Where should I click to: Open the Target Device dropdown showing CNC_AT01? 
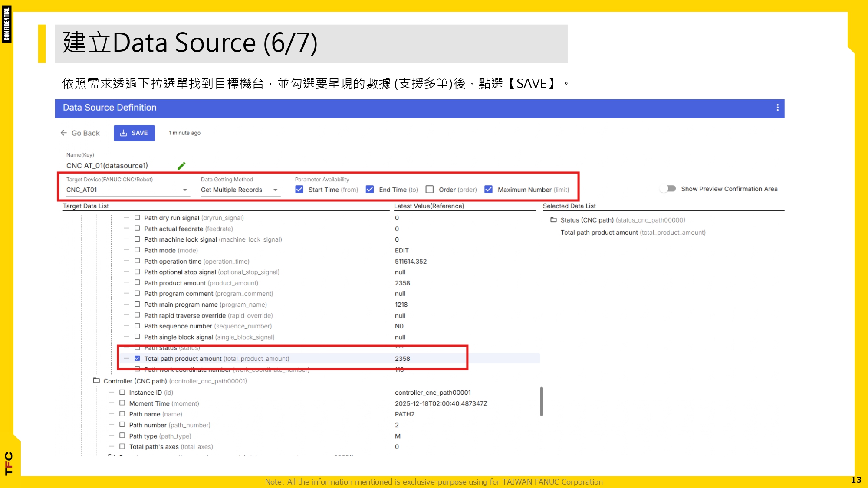click(x=185, y=190)
